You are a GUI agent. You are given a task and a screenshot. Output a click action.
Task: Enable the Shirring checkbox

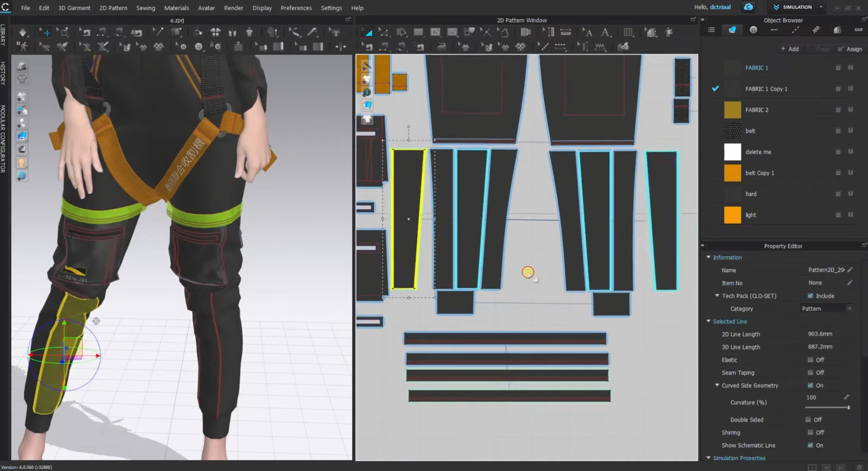pyautogui.click(x=810, y=432)
